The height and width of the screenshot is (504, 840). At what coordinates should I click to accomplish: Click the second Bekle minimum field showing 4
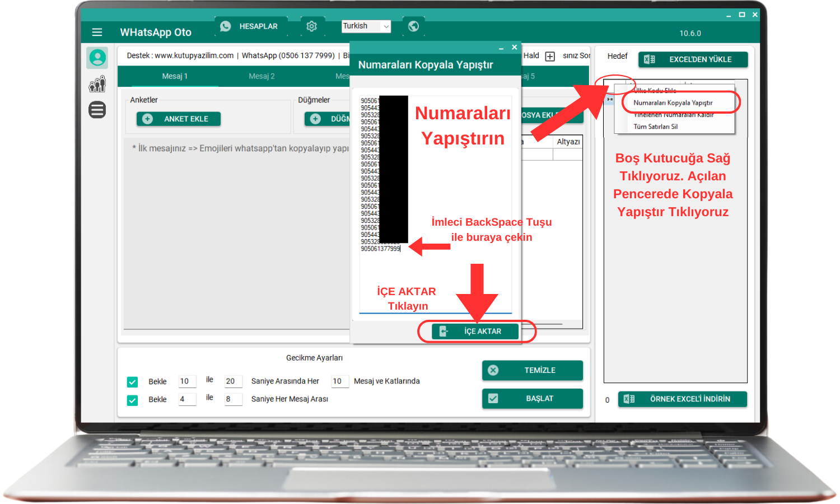pos(187,399)
